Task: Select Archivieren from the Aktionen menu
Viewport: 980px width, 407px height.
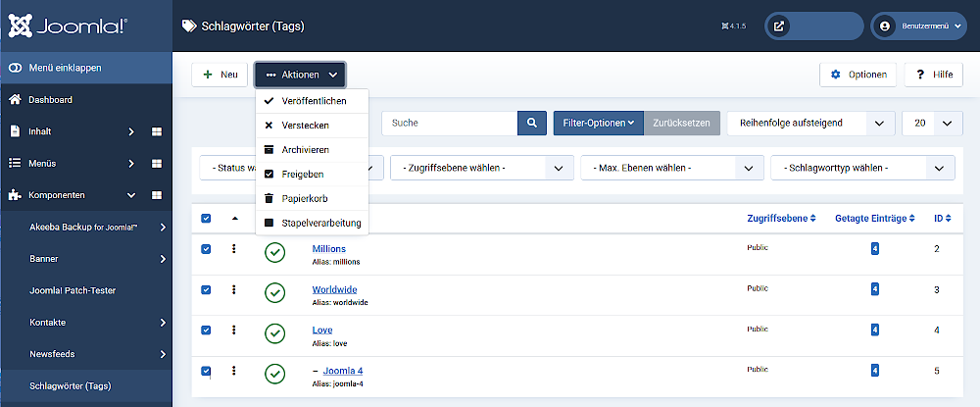Action: coord(305,150)
